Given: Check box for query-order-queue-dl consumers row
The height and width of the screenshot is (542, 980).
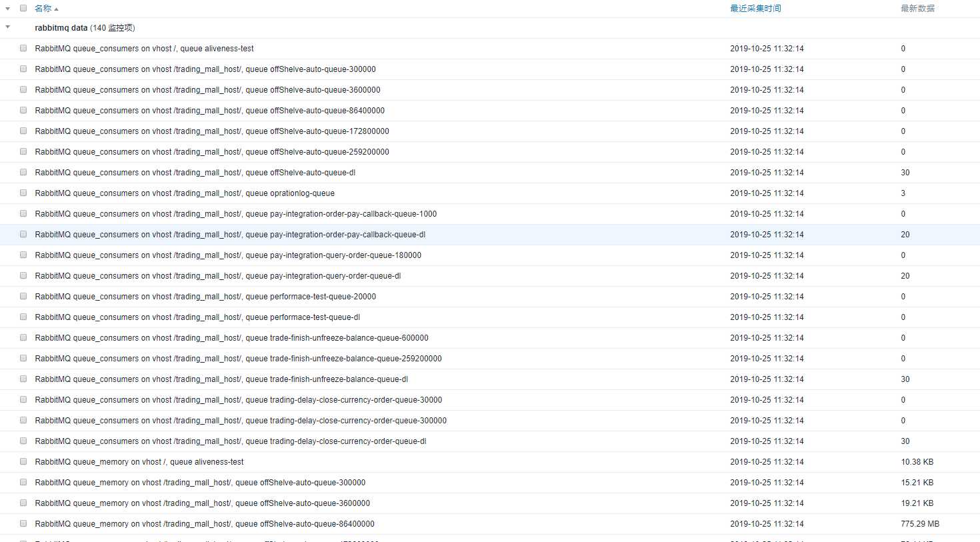Looking at the screenshot, I should tap(23, 275).
